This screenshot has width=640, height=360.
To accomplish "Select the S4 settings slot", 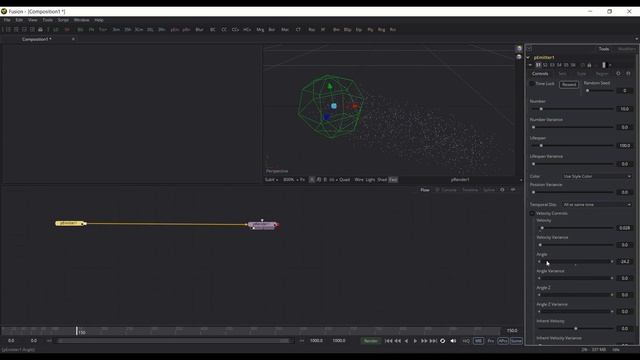I will point(559,65).
